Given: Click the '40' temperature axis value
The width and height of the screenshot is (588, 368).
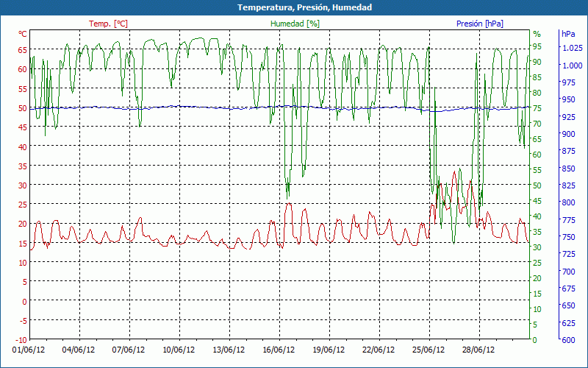Looking at the screenshot, I should pos(23,146).
